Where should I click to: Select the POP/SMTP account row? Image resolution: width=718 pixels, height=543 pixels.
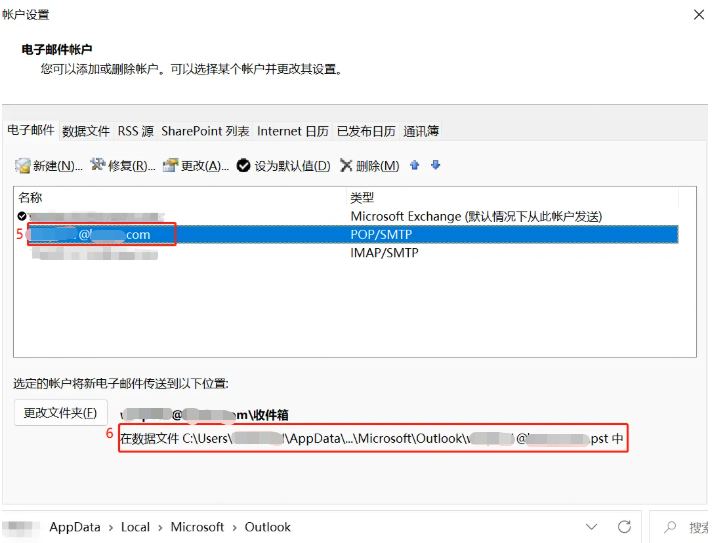coord(347,234)
